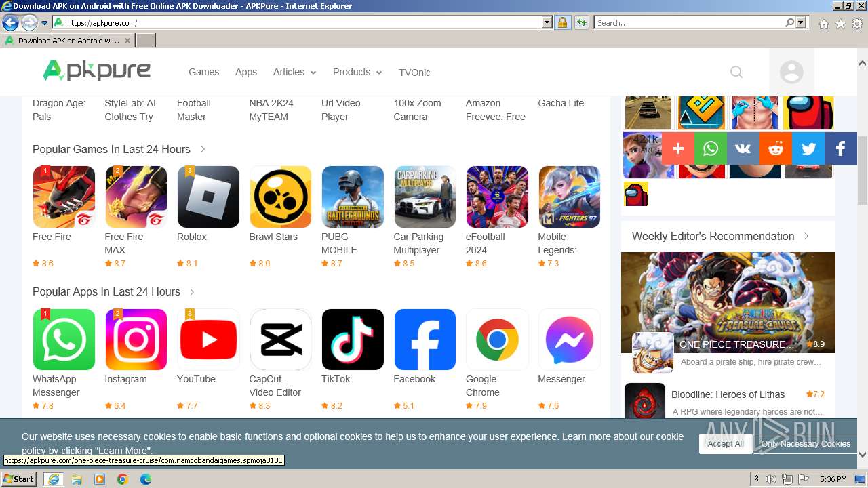
Task: Show hidden system tray icons
Action: tap(756, 479)
